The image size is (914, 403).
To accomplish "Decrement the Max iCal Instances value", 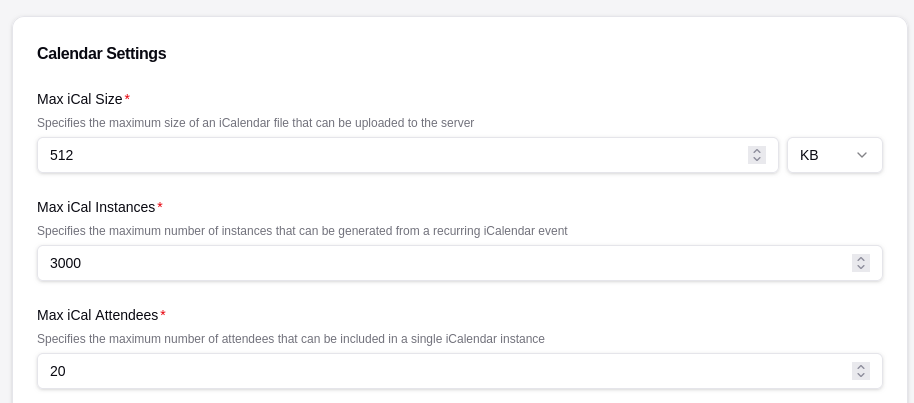I will coord(860,267).
